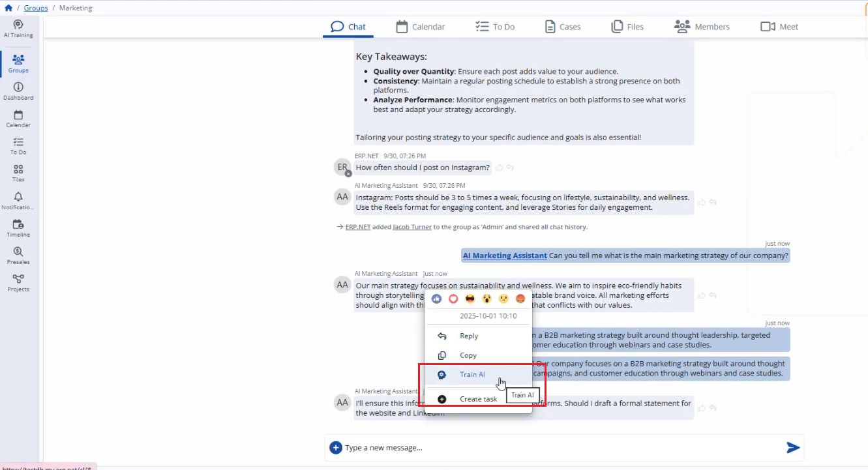Click the send message arrow icon

point(793,447)
